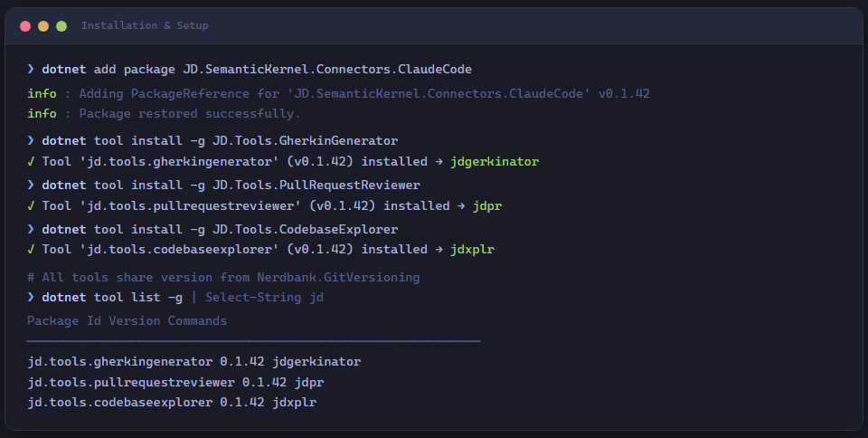Click the green 'jdpr' command name

coord(487,206)
